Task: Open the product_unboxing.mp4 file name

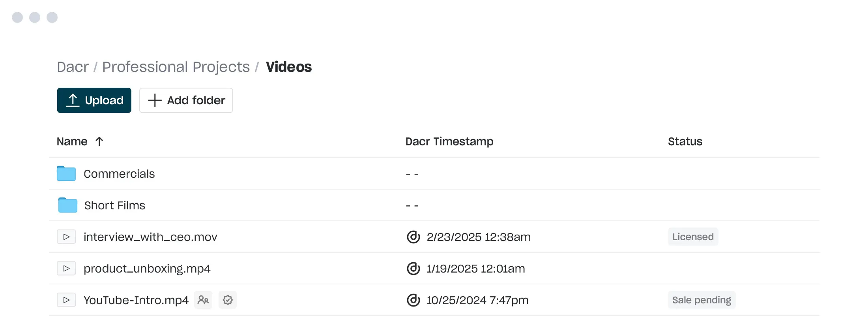Action: pos(147,269)
